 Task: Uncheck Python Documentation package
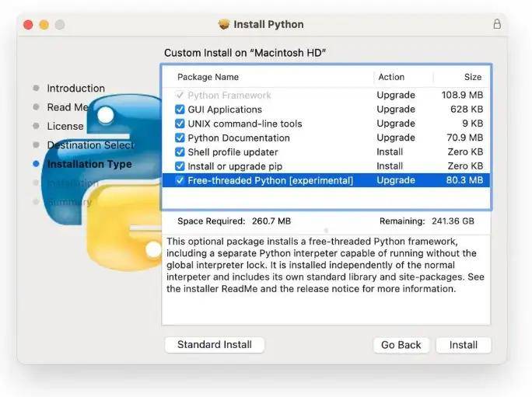tap(180, 138)
